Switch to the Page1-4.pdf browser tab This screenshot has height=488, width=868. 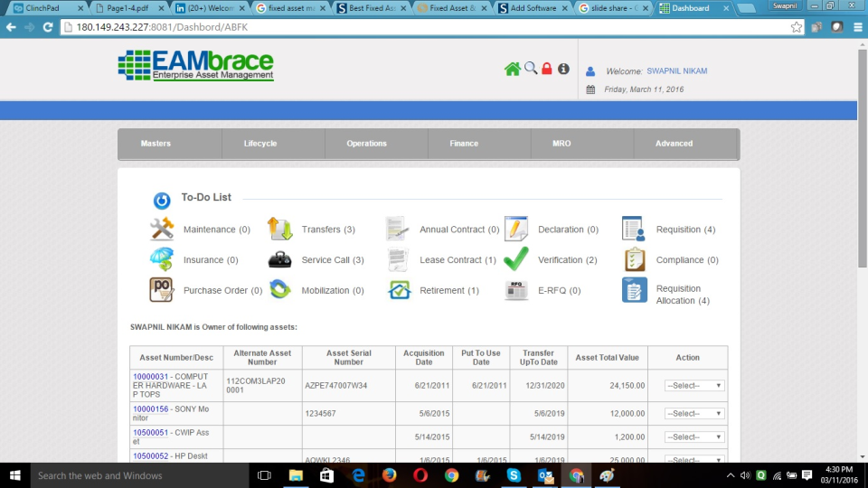pos(129,8)
